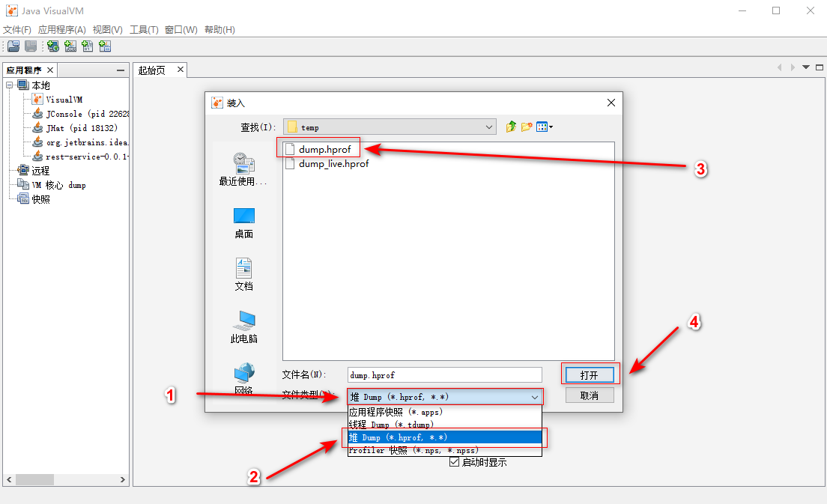Click the 本地 computer icon
Image resolution: width=827 pixels, height=504 pixels.
(23, 85)
